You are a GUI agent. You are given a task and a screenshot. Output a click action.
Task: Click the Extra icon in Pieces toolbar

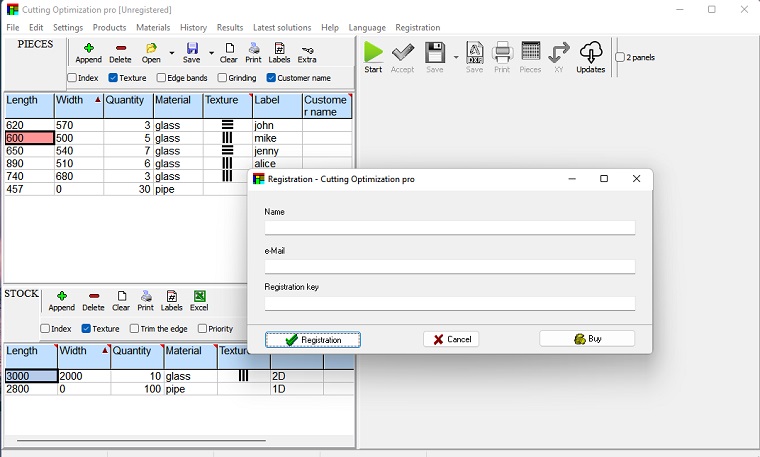coord(307,52)
